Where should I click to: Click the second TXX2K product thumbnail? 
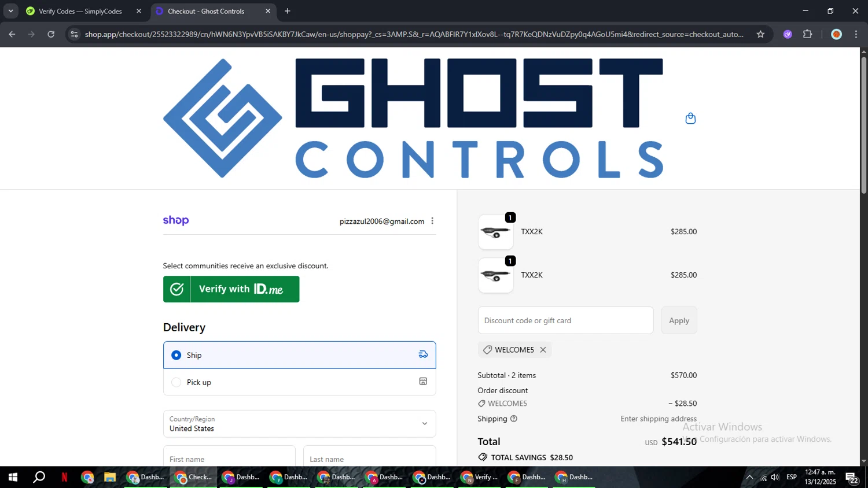(495, 275)
